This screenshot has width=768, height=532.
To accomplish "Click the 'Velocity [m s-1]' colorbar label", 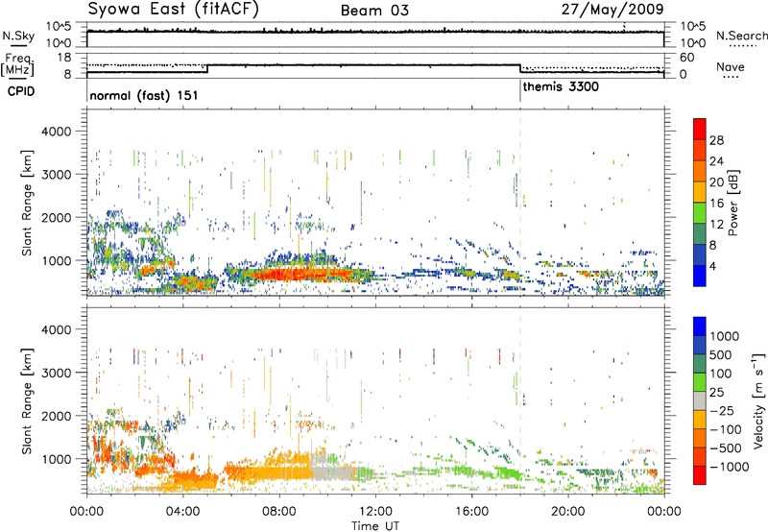I will point(758,400).
